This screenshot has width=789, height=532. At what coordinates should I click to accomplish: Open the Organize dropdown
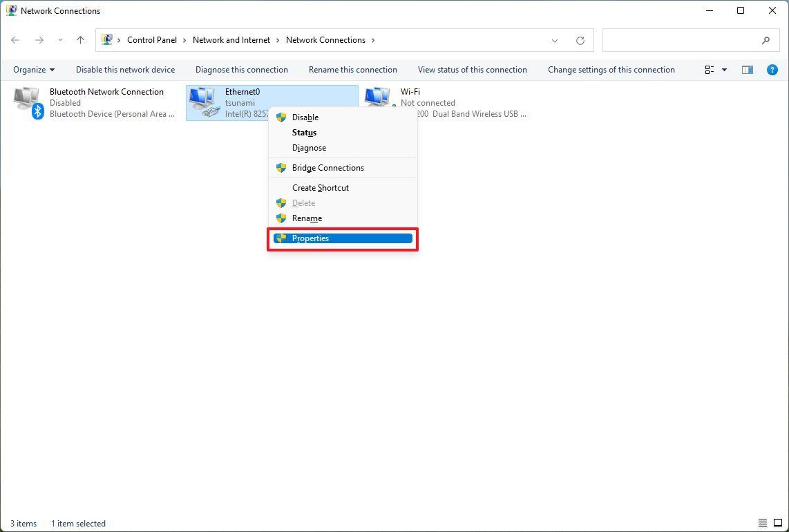coord(32,69)
